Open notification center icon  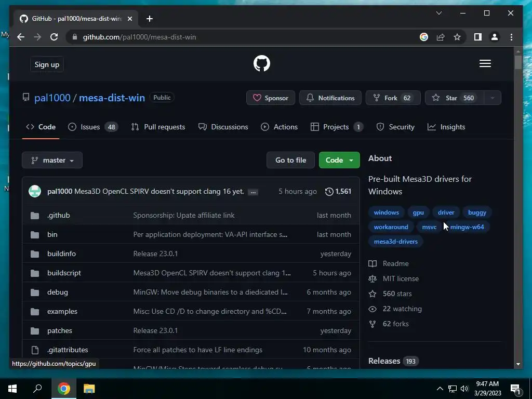(515, 389)
